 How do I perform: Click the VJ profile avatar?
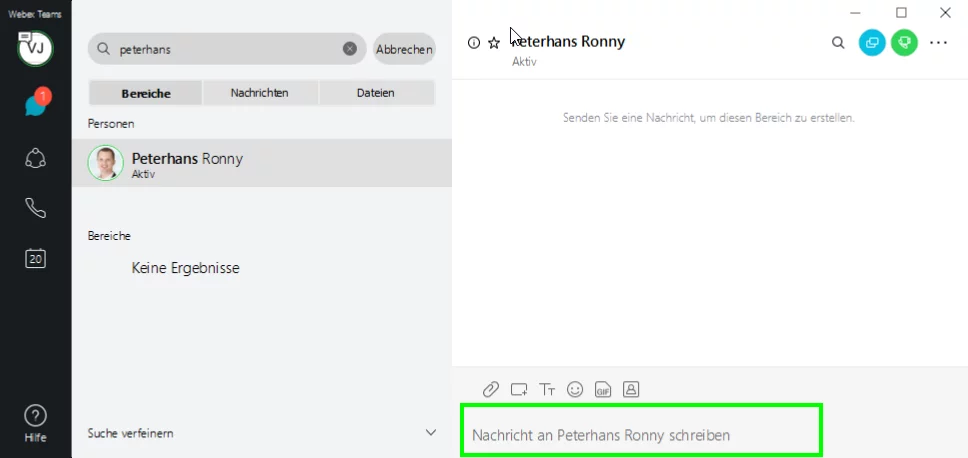coord(35,48)
